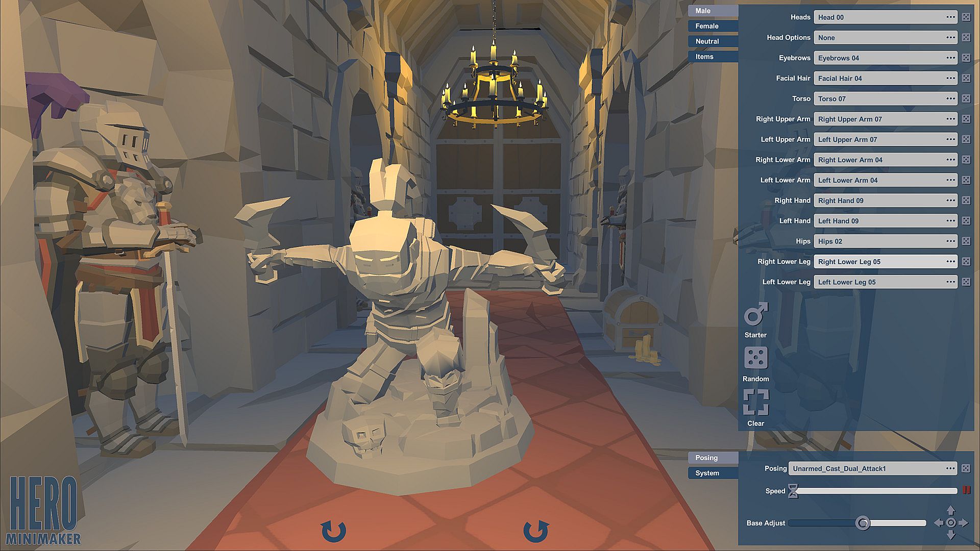Switch to the Items tab
Viewport: 980px width, 551px height.
click(713, 57)
